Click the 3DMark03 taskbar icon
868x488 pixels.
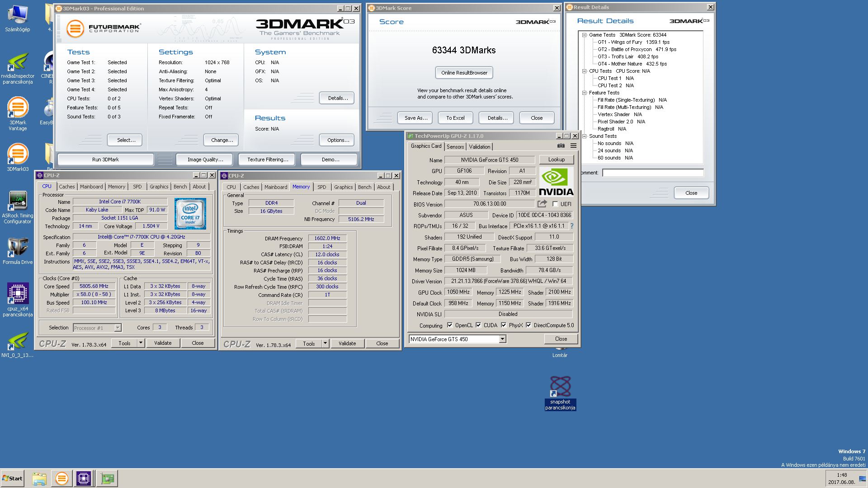pos(61,479)
